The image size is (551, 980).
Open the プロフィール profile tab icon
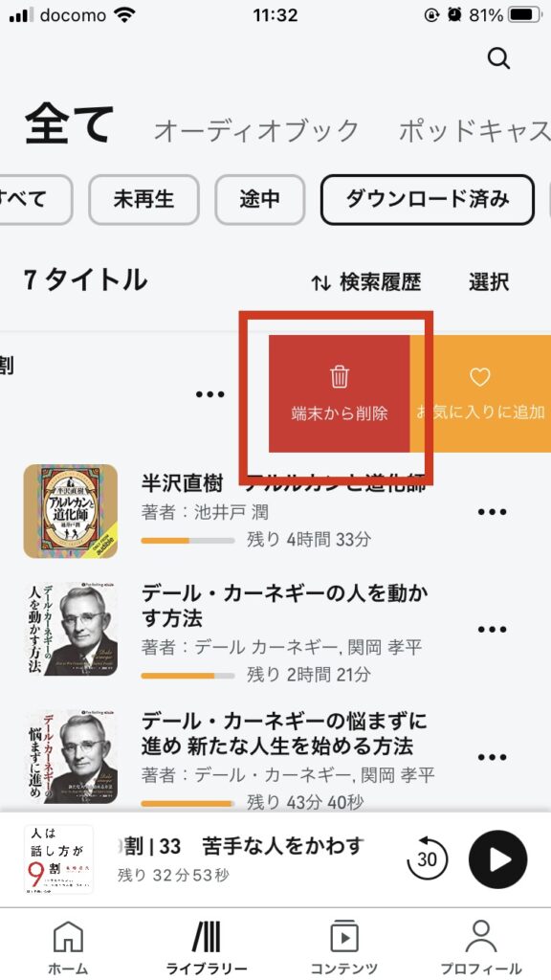(x=481, y=936)
